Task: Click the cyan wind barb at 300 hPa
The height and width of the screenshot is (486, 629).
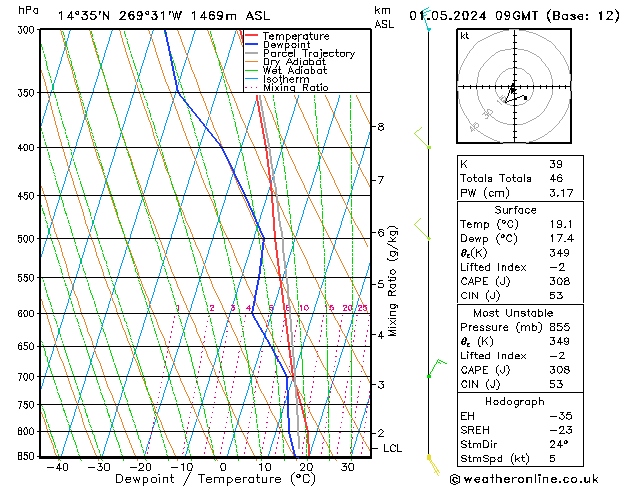Action: tap(426, 19)
